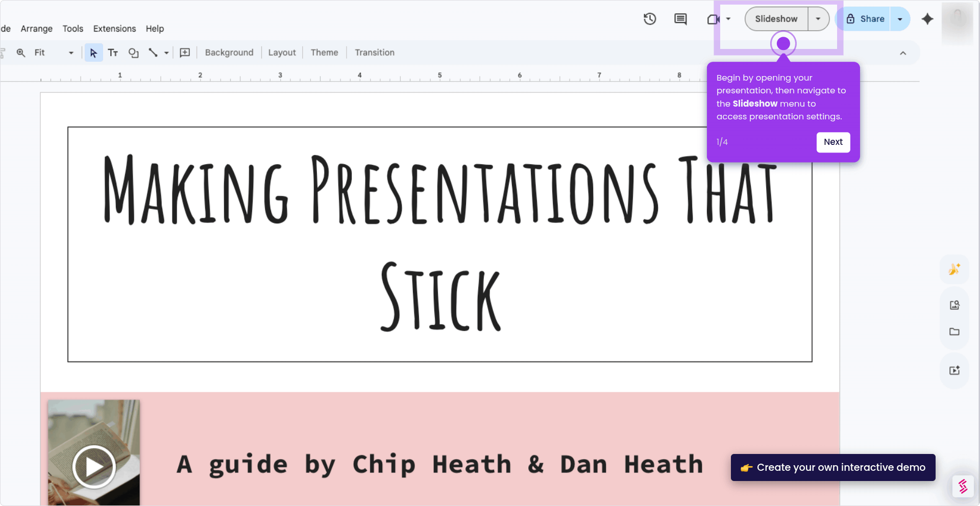The image size is (980, 506).
Task: Open the Transition panel
Action: tap(375, 53)
